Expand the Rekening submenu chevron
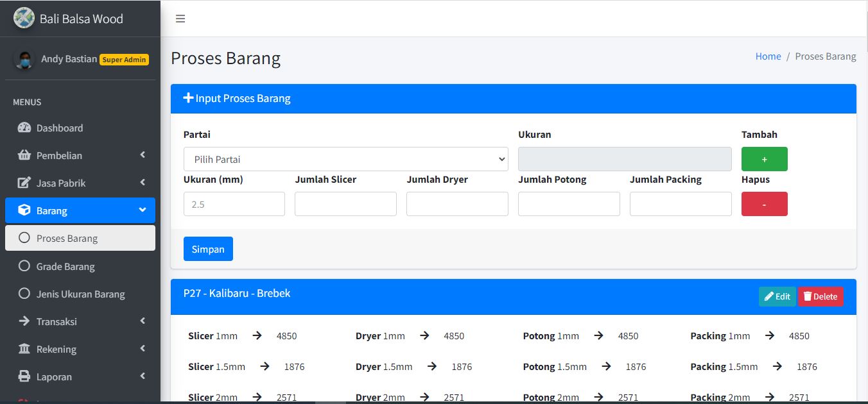The image size is (868, 404). point(143,349)
